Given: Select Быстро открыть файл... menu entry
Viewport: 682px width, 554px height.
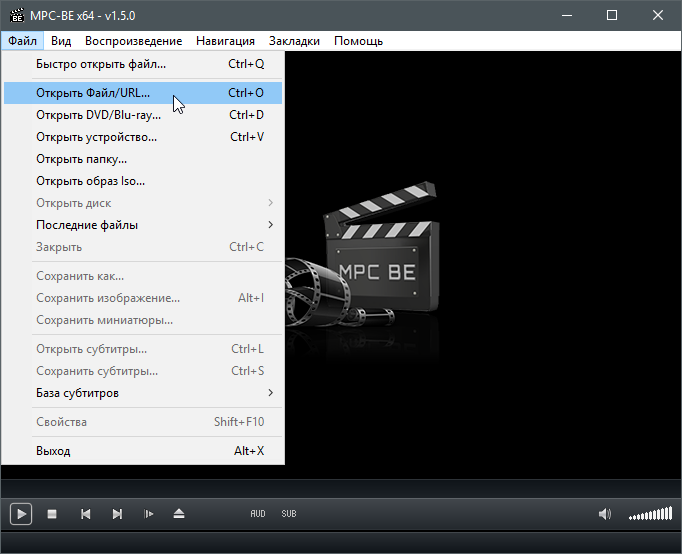Looking at the screenshot, I should (x=143, y=64).
